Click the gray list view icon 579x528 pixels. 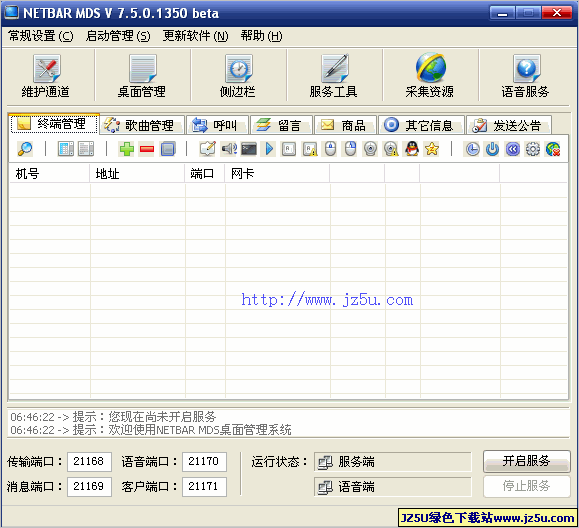coord(86,149)
